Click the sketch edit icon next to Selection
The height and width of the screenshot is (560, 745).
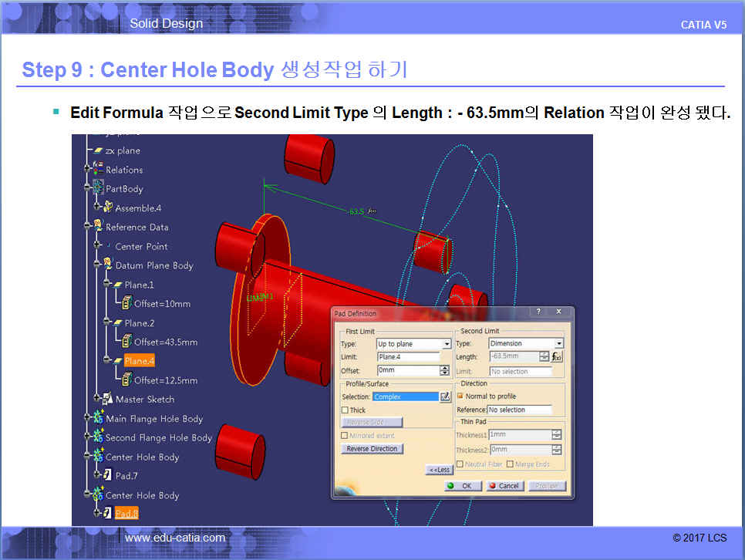tap(445, 396)
